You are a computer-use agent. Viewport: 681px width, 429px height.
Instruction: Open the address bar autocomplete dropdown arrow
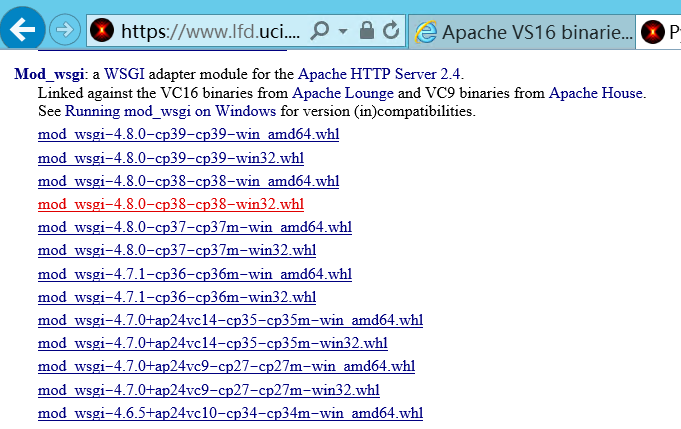click(343, 31)
